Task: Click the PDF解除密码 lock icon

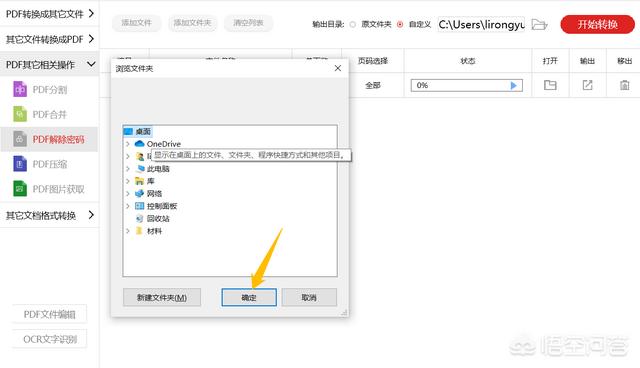Action: [x=20, y=139]
